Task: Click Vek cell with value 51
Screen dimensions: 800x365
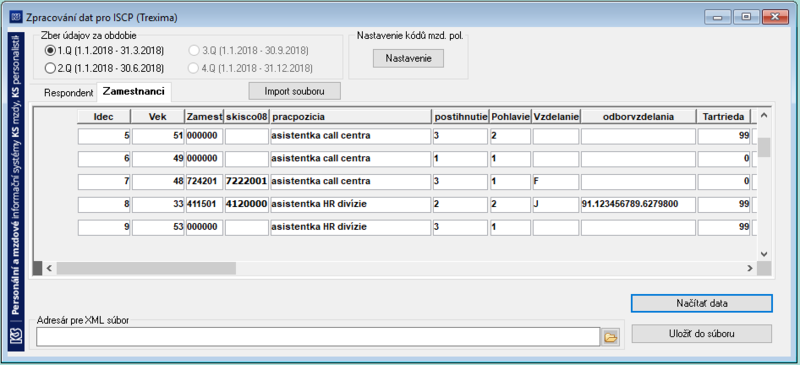Action: 158,136
